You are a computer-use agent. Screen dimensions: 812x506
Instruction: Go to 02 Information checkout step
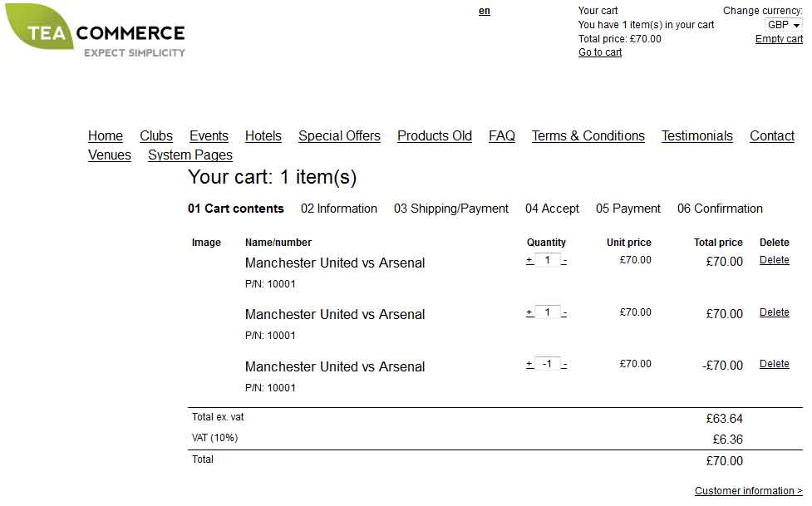[338, 209]
